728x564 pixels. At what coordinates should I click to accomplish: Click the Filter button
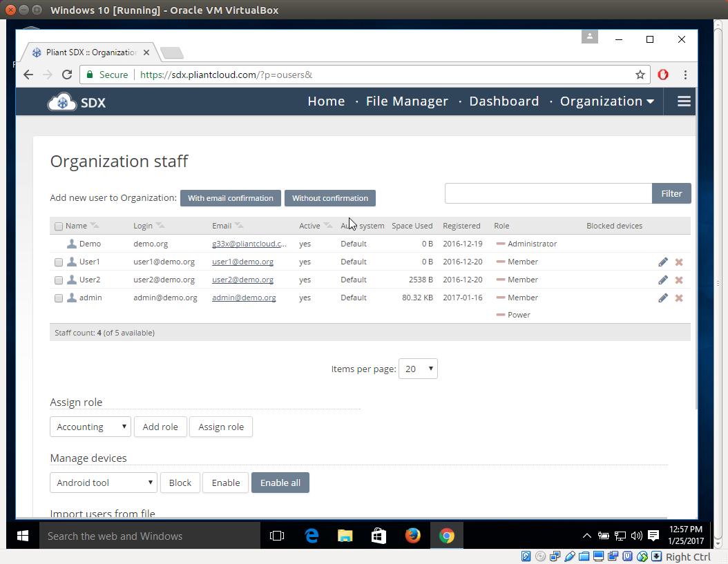point(671,193)
